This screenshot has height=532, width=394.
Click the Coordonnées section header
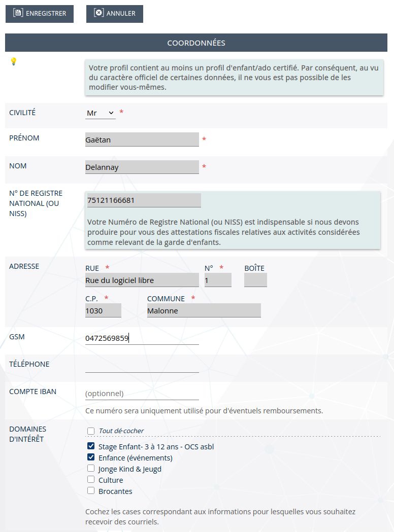[196, 43]
